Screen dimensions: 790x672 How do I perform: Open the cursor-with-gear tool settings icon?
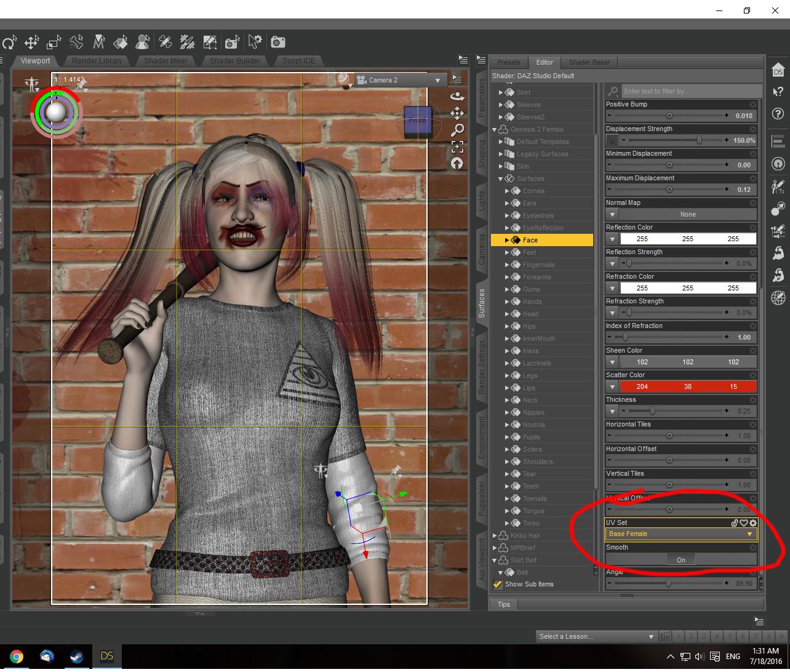click(255, 42)
